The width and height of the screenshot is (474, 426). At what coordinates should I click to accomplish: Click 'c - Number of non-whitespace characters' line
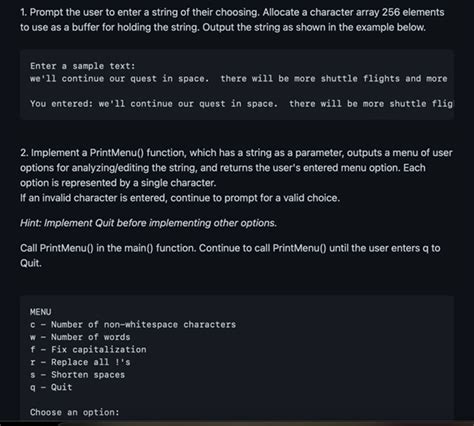tap(133, 324)
